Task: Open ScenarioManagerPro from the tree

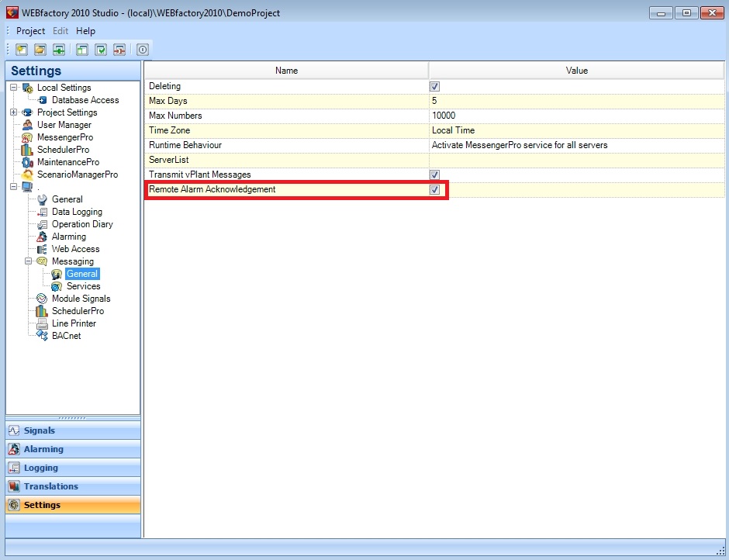Action: (x=77, y=175)
